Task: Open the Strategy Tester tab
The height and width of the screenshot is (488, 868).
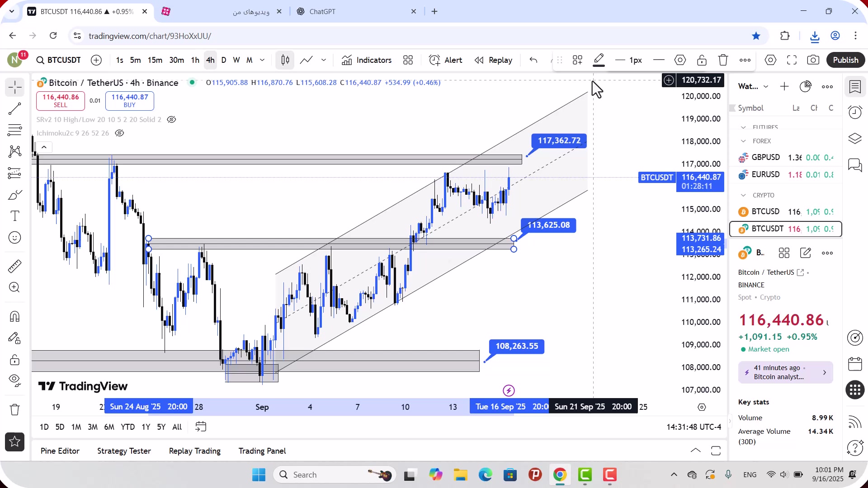Action: [x=124, y=451]
